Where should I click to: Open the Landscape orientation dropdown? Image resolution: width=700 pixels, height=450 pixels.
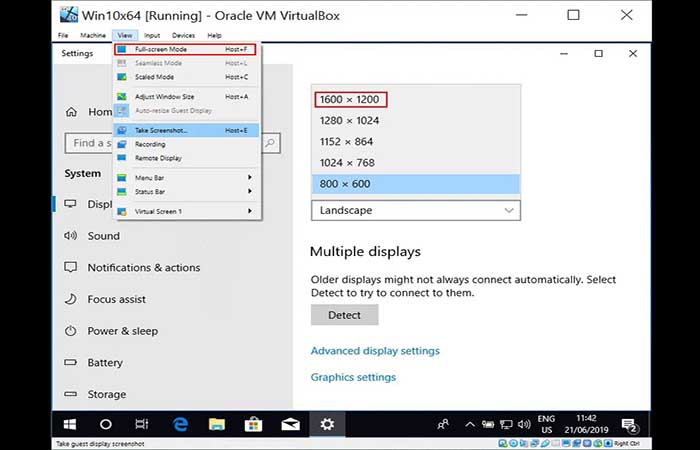tap(416, 210)
